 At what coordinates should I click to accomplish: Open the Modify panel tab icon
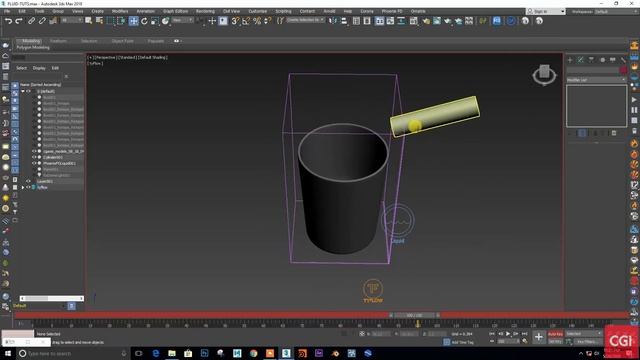[x=581, y=60]
